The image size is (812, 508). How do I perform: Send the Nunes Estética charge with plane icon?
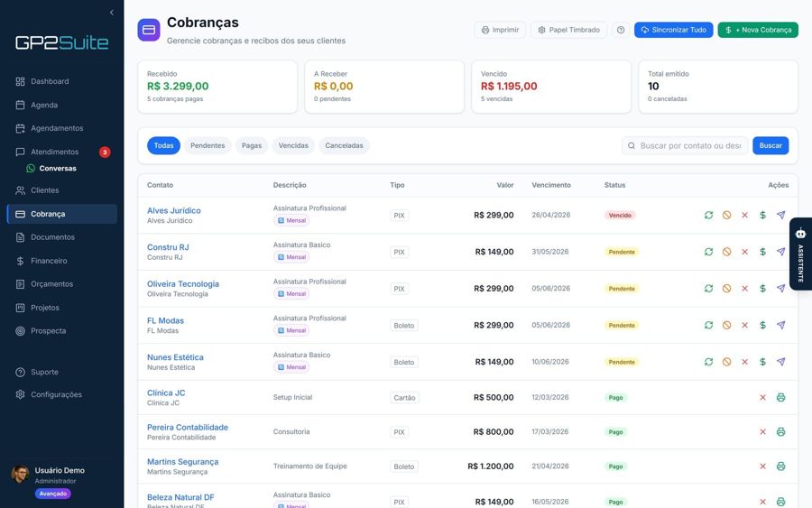(x=781, y=362)
